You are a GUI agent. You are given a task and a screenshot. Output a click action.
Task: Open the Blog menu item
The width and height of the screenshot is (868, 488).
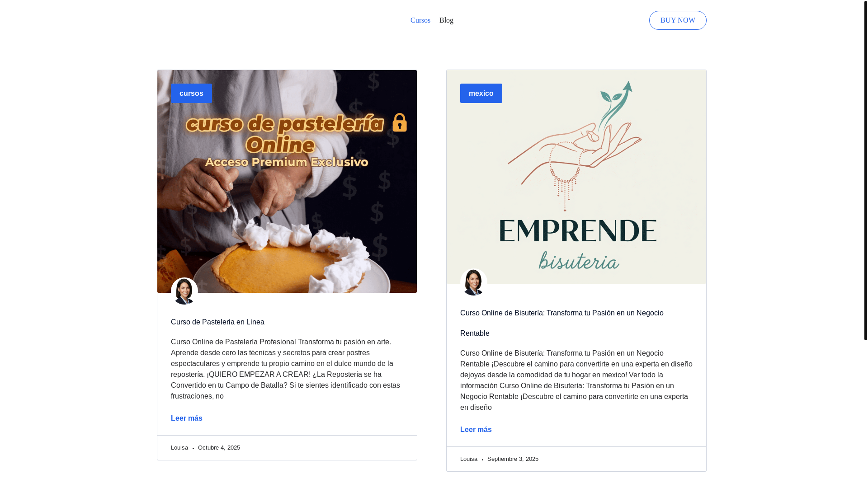tap(446, 20)
